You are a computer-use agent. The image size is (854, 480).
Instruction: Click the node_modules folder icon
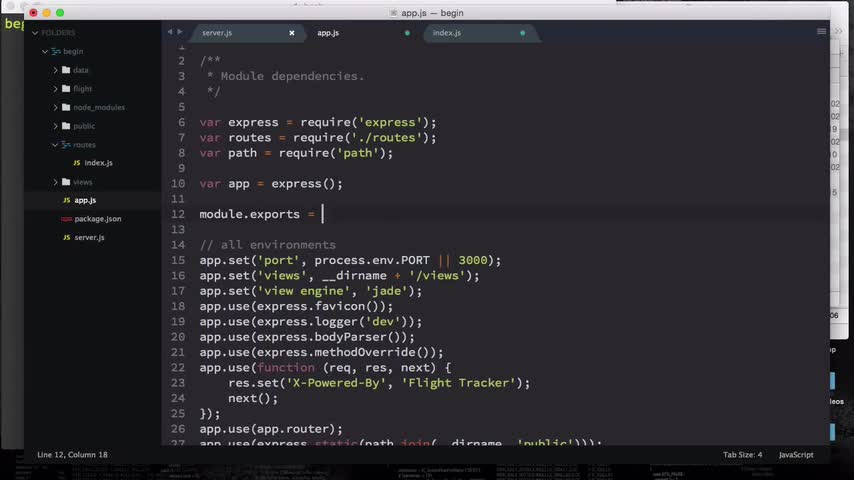(x=66, y=107)
